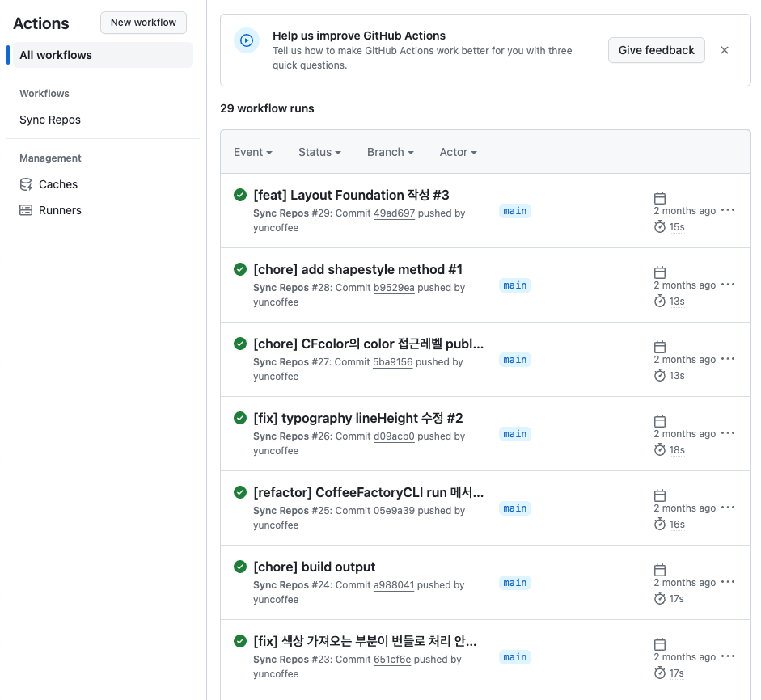The width and height of the screenshot is (761, 700).
Task: Open the typography lineHeight fix run
Action: 357,418
